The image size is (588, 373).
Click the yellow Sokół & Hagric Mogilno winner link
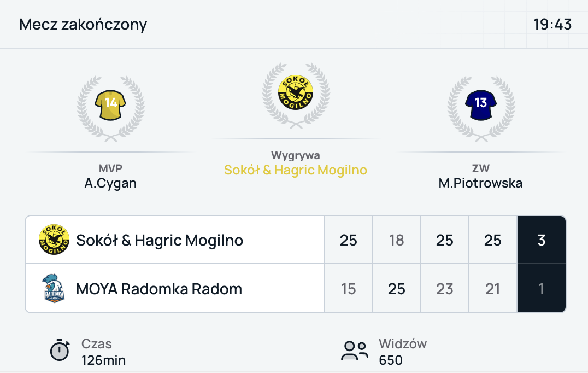296,170
